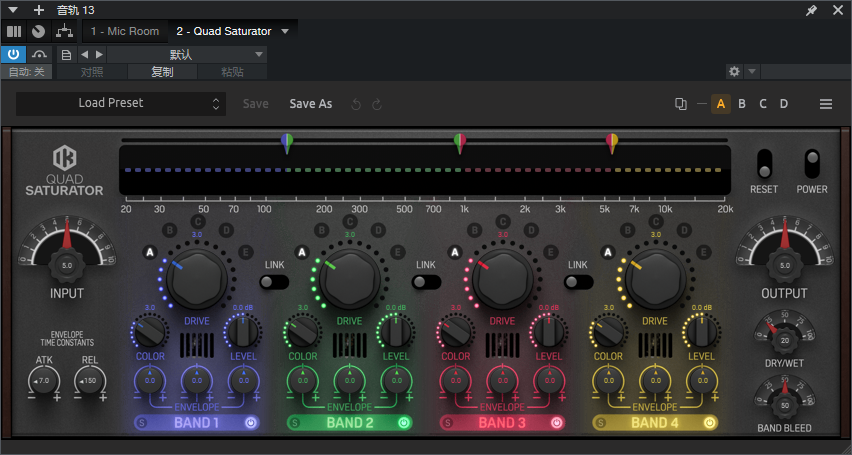Screen dimensions: 852x455
Task: Toggle the plugin bypass power button
Action: point(14,54)
